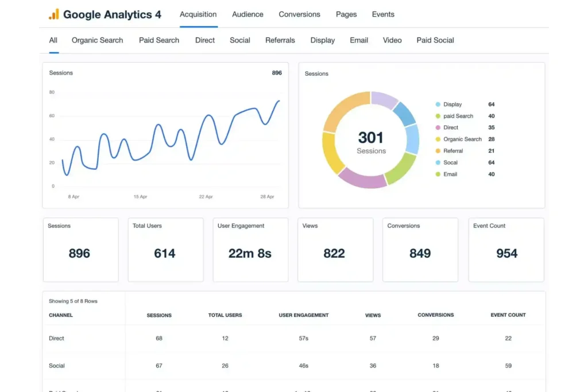588x392 pixels.
Task: Click the paid Search legend color dot
Action: 438,116
